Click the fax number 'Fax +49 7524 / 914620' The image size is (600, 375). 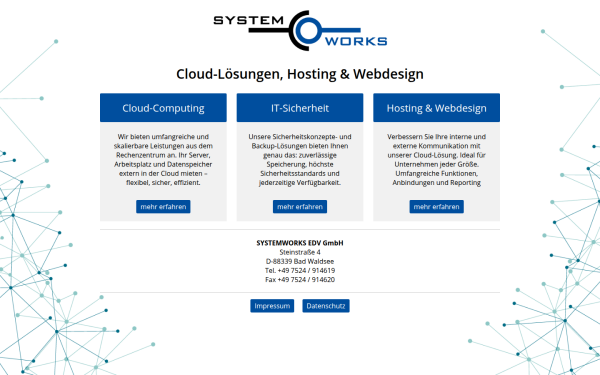(300, 280)
